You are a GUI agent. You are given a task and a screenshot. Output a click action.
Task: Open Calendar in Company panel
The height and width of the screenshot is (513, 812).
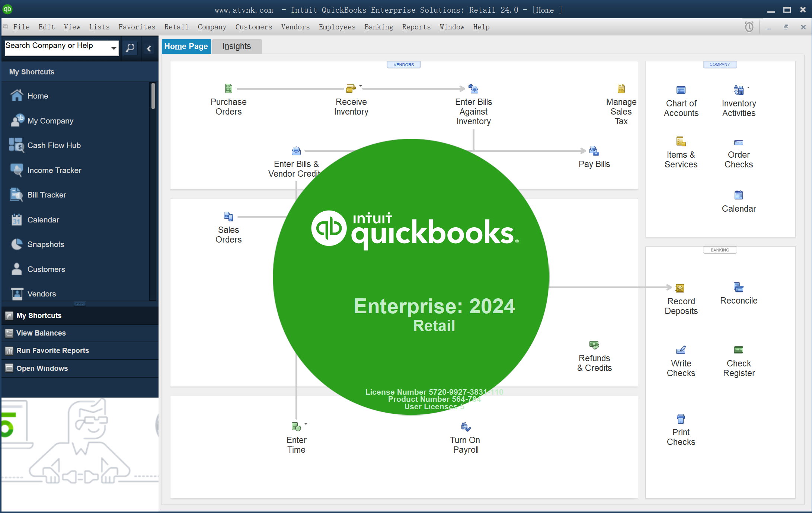[738, 195]
